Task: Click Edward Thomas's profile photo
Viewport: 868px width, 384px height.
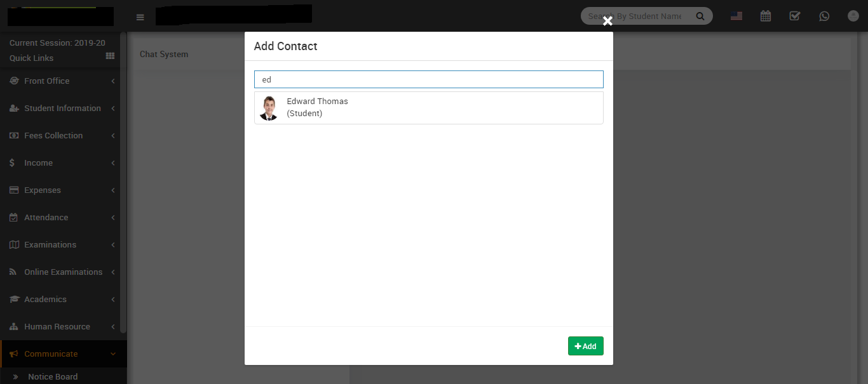Action: [x=269, y=108]
